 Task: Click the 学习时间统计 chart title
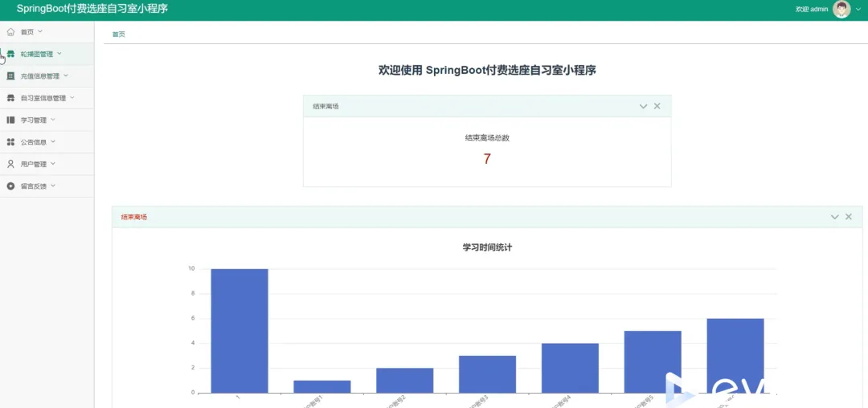click(487, 247)
